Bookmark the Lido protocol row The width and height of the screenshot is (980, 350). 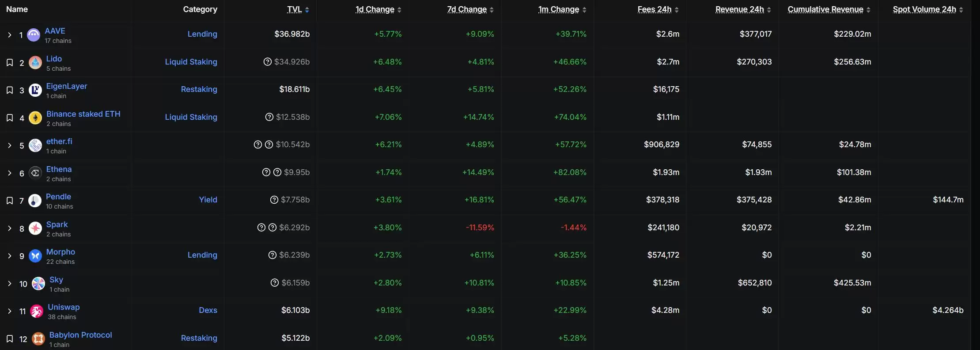coord(9,63)
